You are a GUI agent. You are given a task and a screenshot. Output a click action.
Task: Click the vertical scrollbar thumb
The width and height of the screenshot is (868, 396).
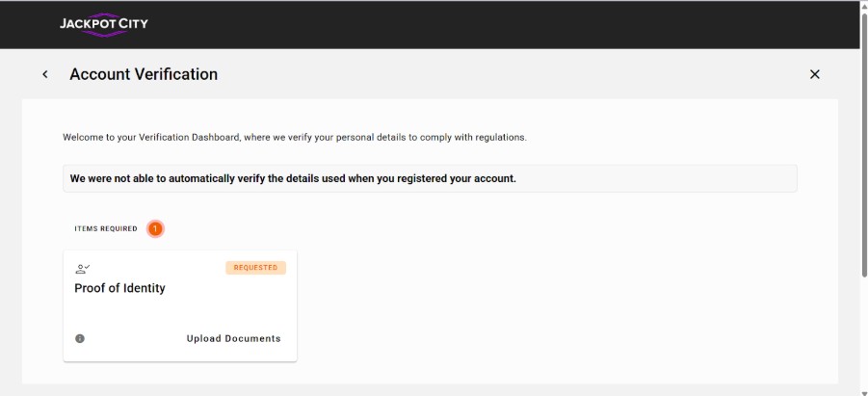point(862,145)
